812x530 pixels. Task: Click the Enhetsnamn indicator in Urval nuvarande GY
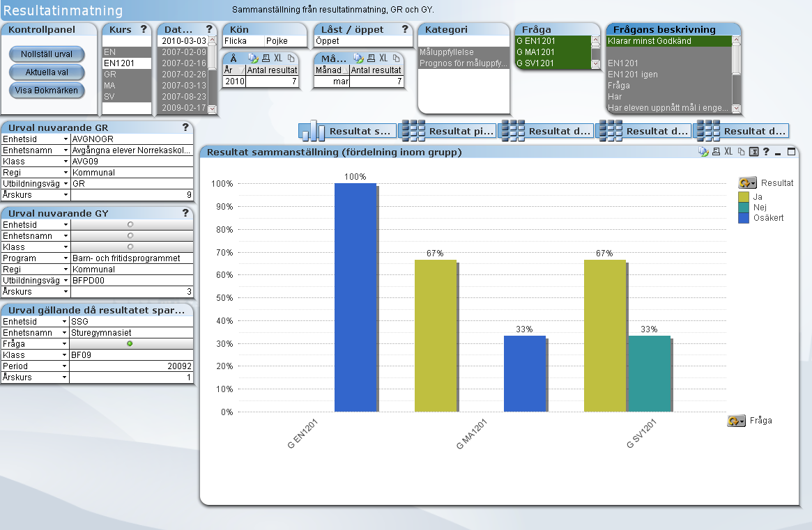(130, 235)
